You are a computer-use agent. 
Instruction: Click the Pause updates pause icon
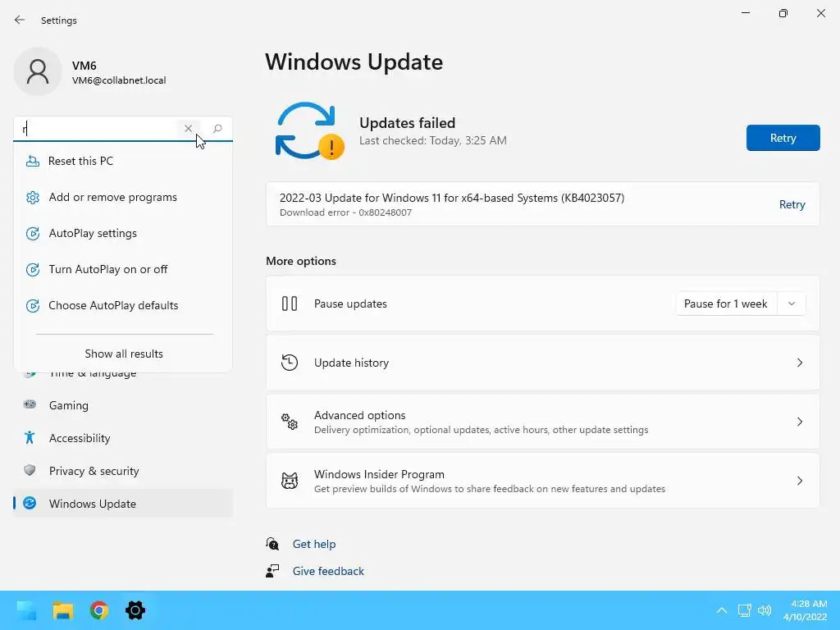point(290,304)
